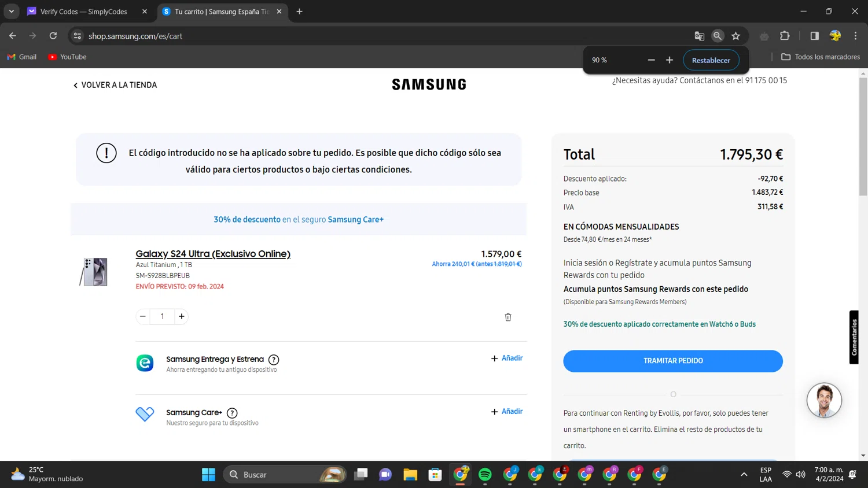Viewport: 868px width, 488px height.
Task: Open 30% de descuento Samsung Care+ banner
Action: click(x=299, y=220)
